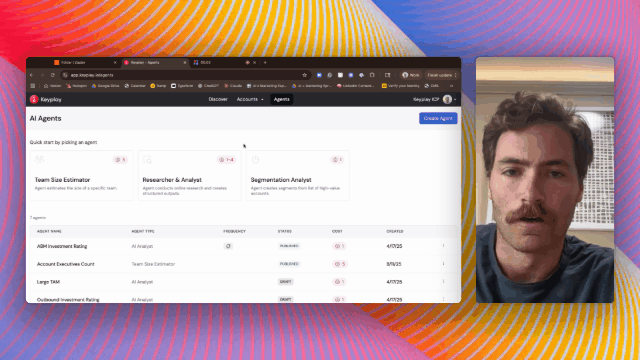Open the Large TAM agent
This screenshot has width=640, height=360.
[x=48, y=282]
